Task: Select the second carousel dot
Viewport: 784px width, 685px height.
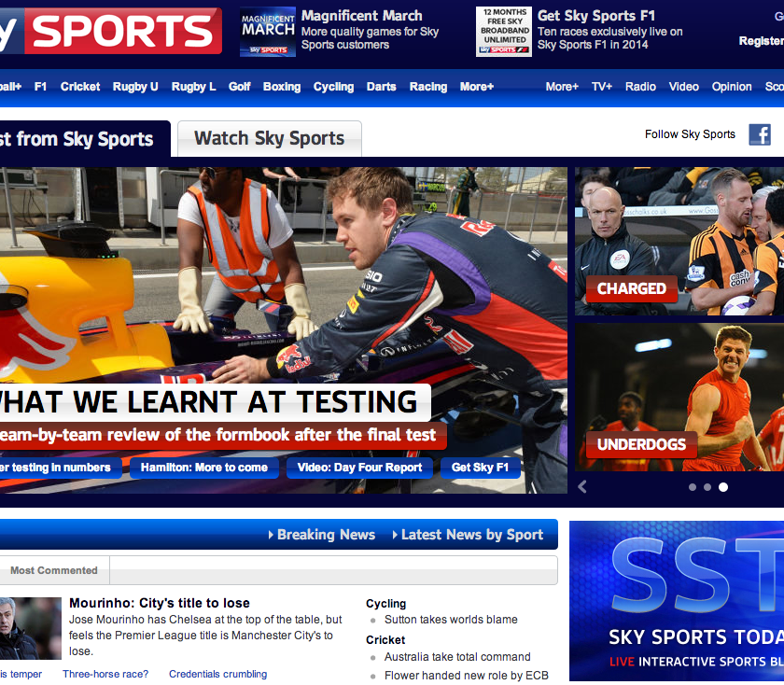Action: click(707, 487)
